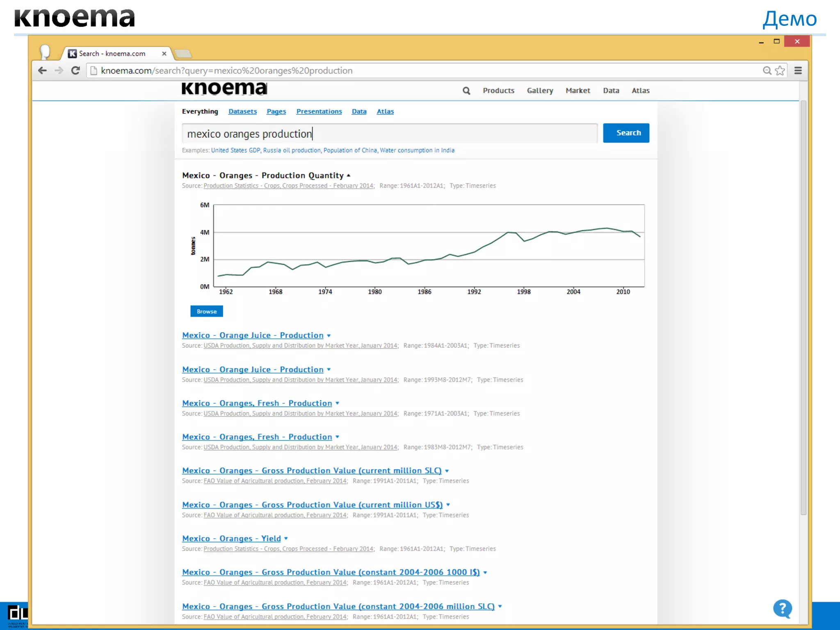Open Russia oil production example link
This screenshot has height=630, width=840.
292,151
